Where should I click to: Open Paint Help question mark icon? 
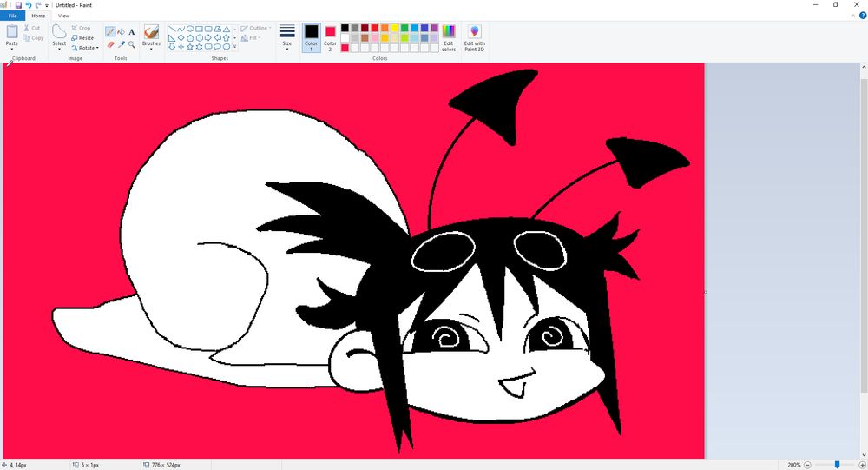click(x=863, y=16)
